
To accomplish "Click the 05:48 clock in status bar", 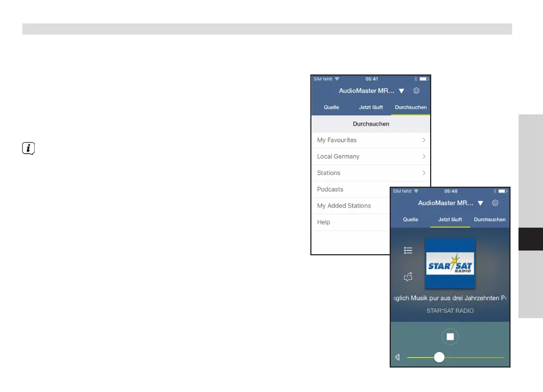I will pos(450,191).
